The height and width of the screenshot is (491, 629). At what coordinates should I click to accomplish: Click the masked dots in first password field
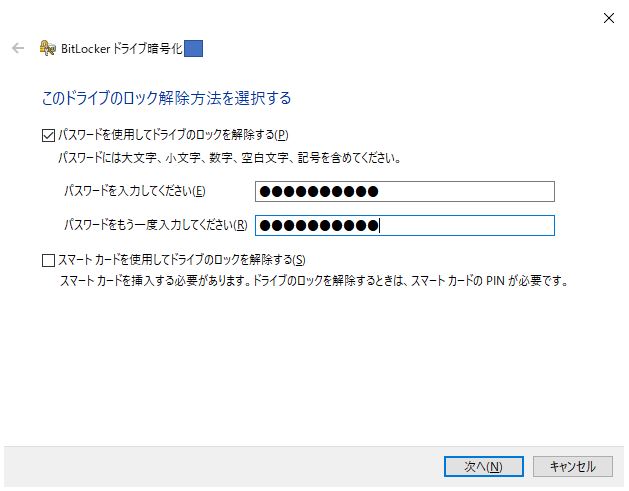(x=319, y=191)
